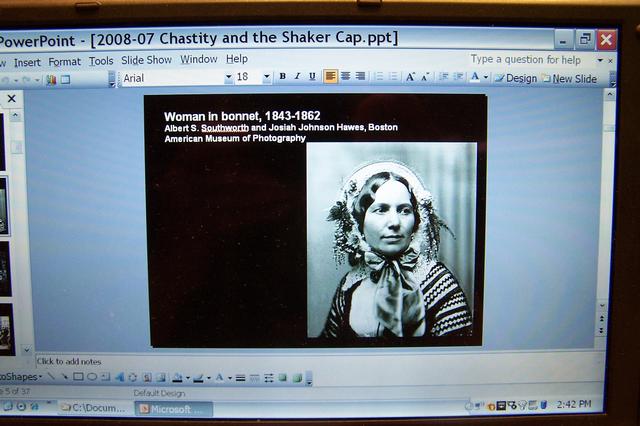Click the table icon beside the chart icon
Viewport: 640px width, 426px height.
pyautogui.click(x=65, y=80)
